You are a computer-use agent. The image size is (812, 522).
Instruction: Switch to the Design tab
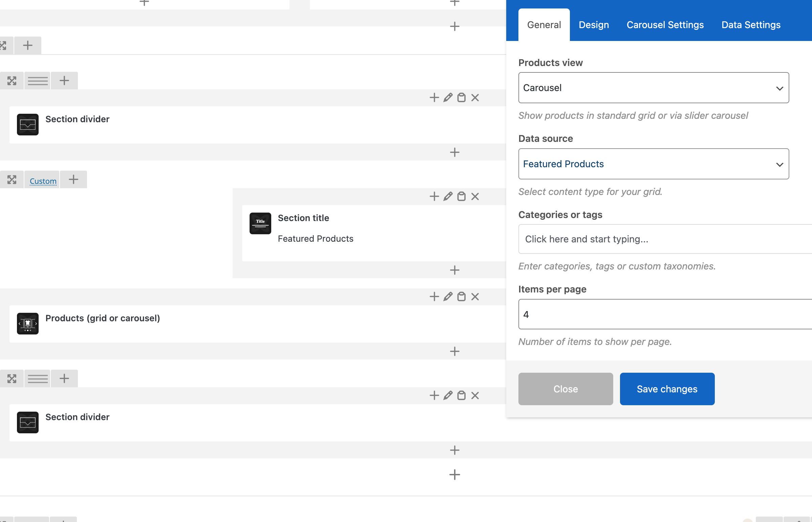[x=594, y=25]
